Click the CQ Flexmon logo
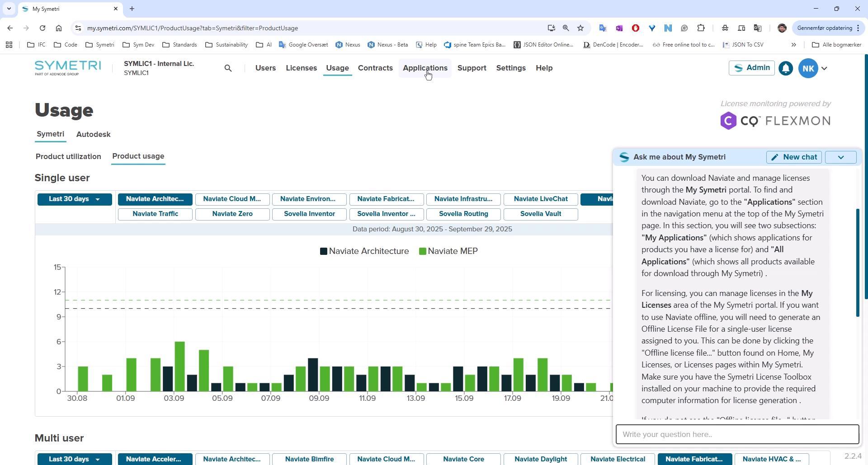The width and height of the screenshot is (868, 465). pyautogui.click(x=775, y=121)
